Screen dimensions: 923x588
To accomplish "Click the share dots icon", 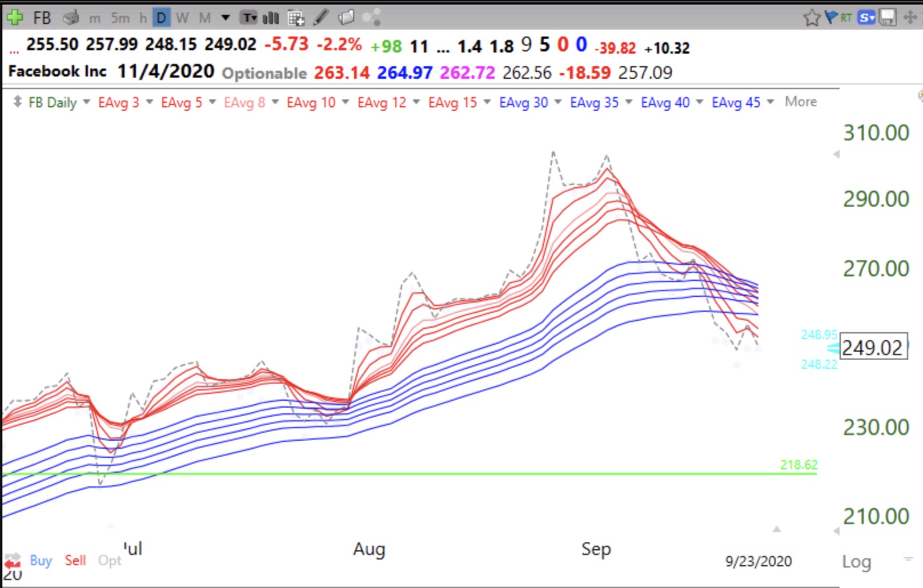I will [371, 18].
